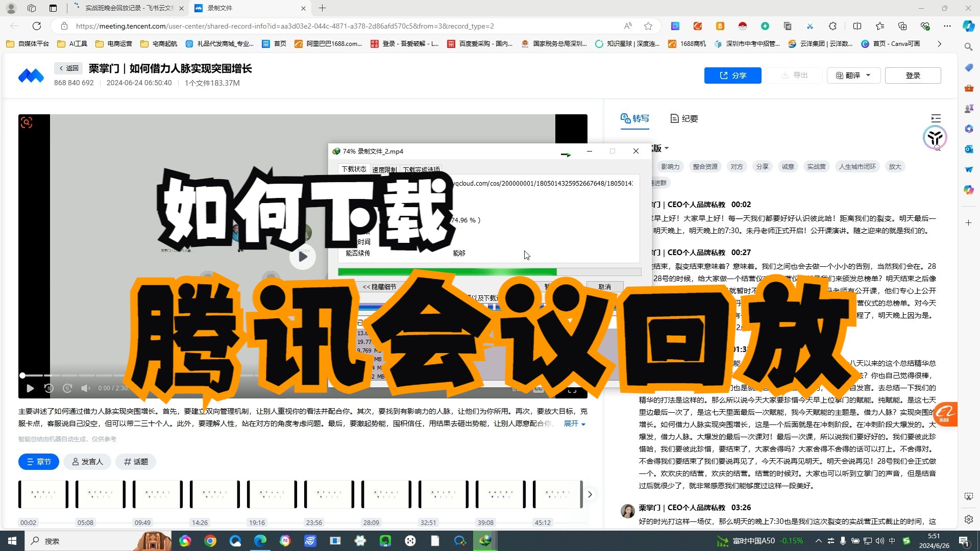
Task: Click the Tencent Meeting logo
Action: click(31, 76)
